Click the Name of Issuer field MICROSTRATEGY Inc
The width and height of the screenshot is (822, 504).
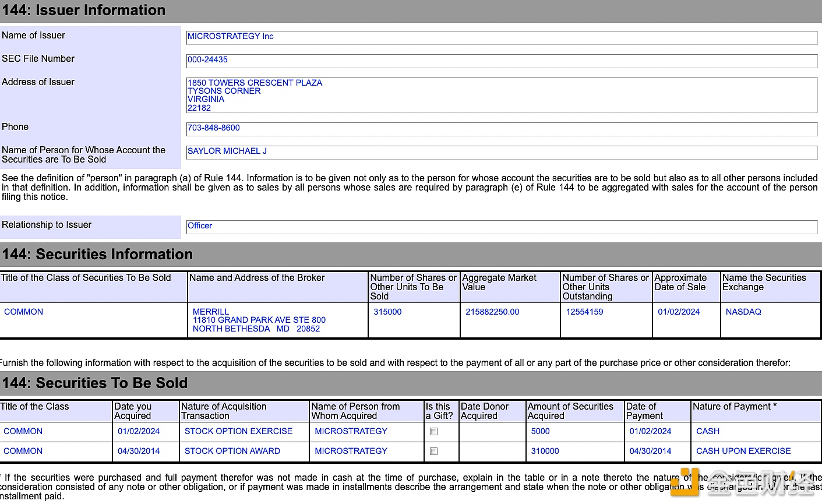502,38
